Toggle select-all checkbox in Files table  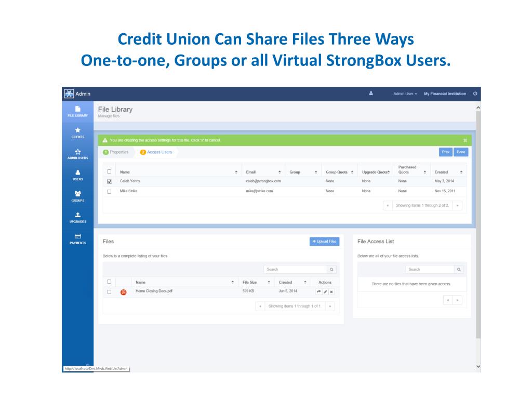point(109,282)
